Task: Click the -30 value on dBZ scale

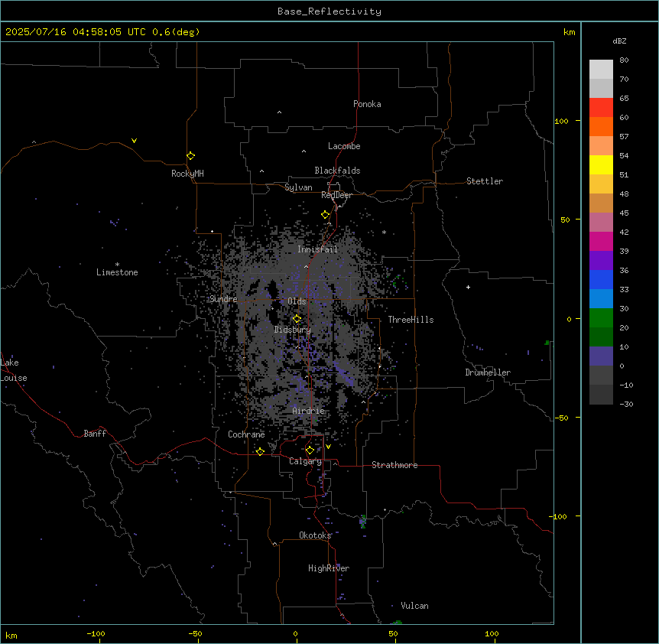Action: (x=626, y=404)
